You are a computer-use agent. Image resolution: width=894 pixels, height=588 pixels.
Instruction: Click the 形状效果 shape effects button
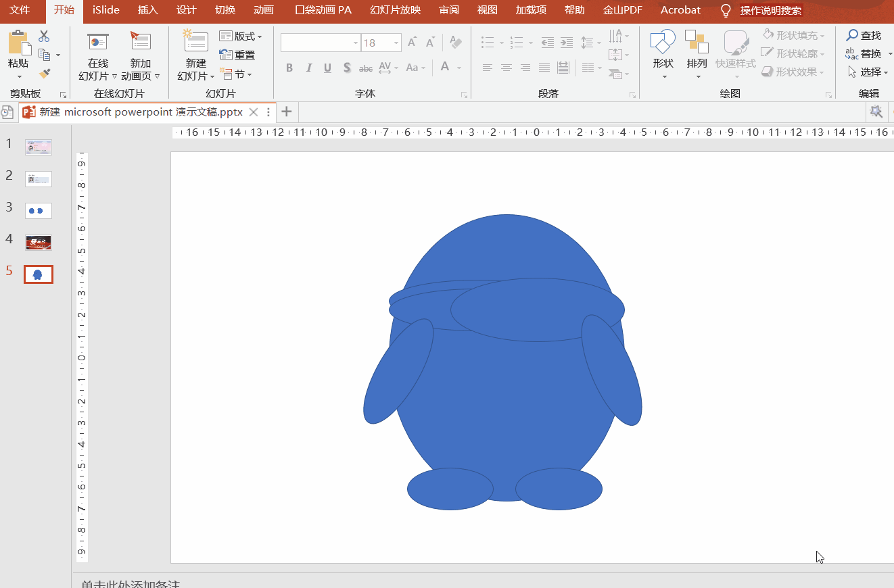(793, 71)
